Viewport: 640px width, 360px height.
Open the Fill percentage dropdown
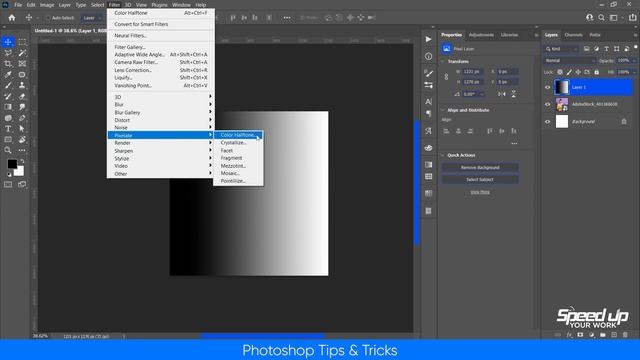(633, 72)
